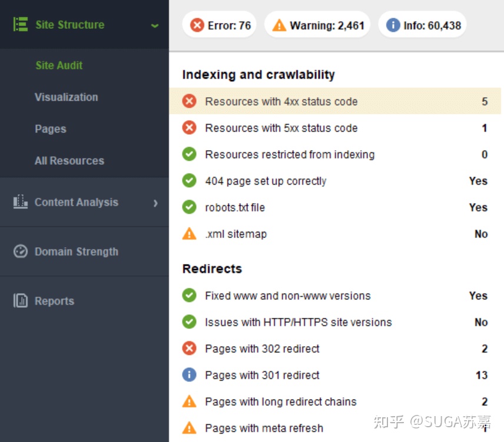The image size is (504, 442).
Task: Click the Site Structure list icon
Action: click(21, 24)
